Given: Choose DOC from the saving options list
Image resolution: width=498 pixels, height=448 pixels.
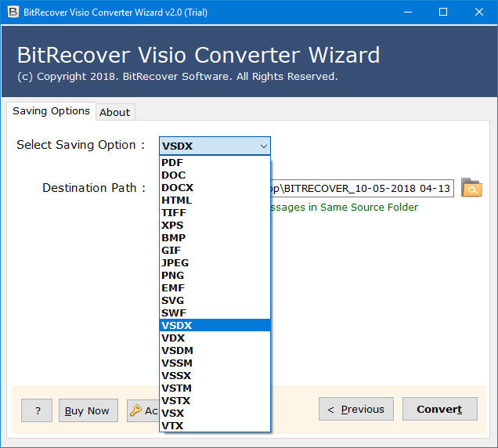Looking at the screenshot, I should (215, 175).
